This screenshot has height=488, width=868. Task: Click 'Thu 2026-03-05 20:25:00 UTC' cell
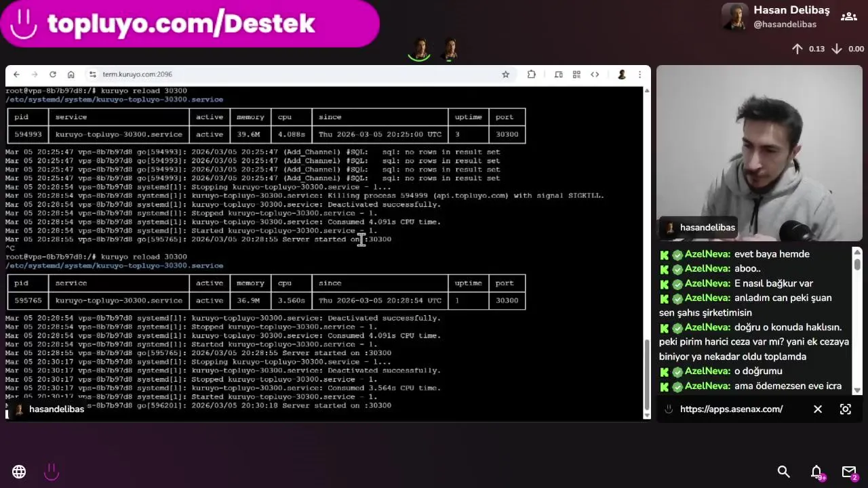coord(380,134)
